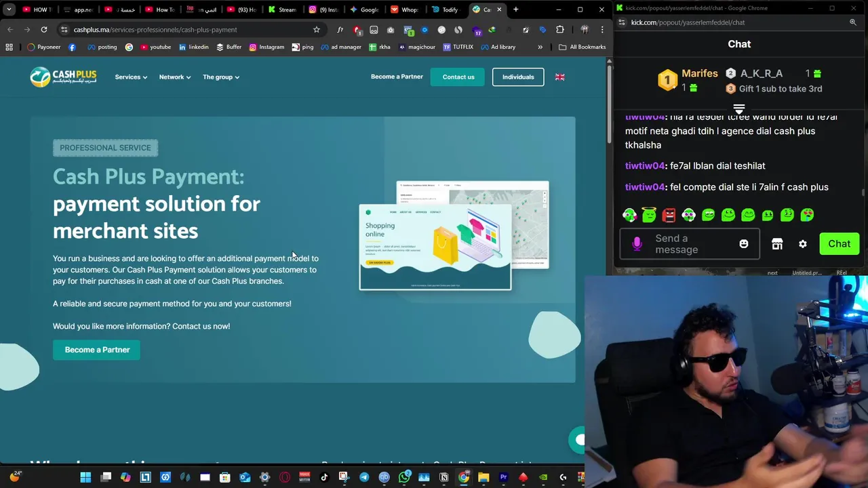Open the youtube bookmark
Viewport: 868px width, 488px height.
click(155, 47)
